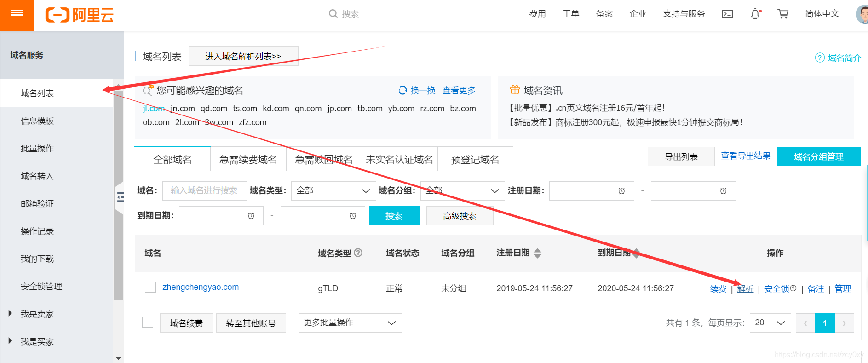Click the blue 搜索 button

394,216
